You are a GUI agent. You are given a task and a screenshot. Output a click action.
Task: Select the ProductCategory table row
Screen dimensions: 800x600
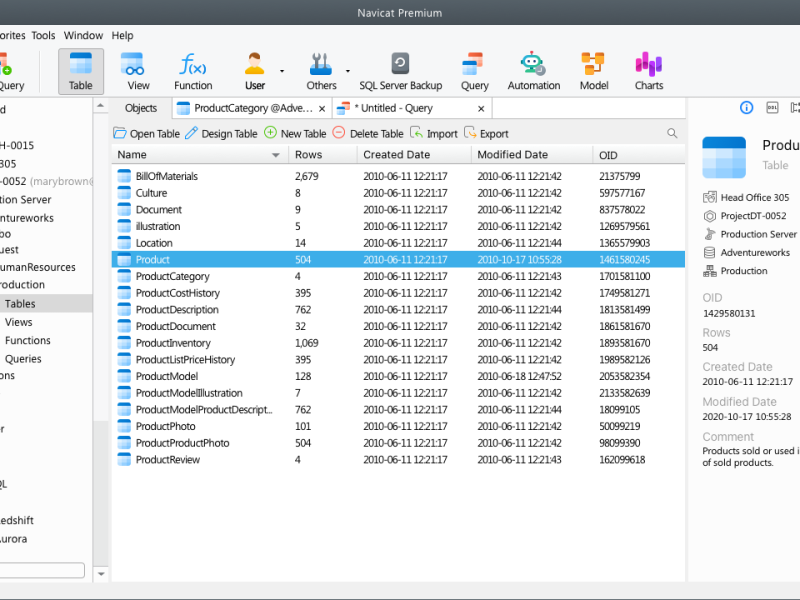point(398,276)
